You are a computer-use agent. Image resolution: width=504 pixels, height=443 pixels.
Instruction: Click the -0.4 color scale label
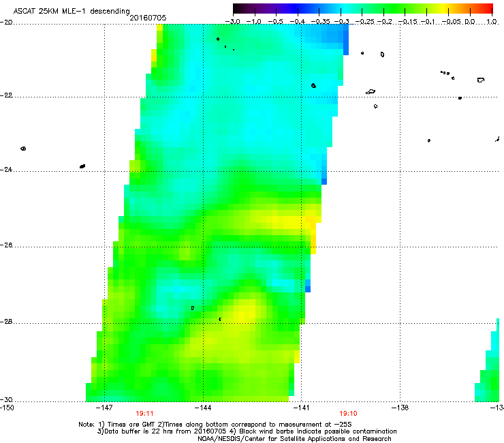click(x=298, y=22)
